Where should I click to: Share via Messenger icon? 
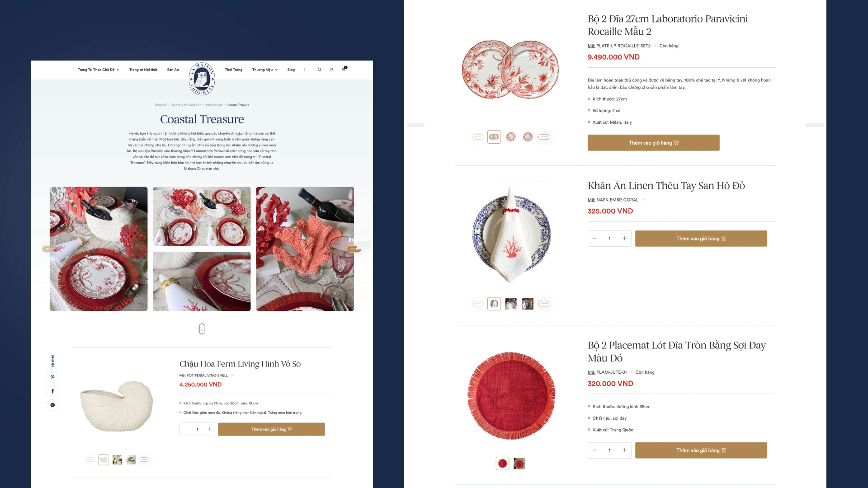(x=52, y=405)
